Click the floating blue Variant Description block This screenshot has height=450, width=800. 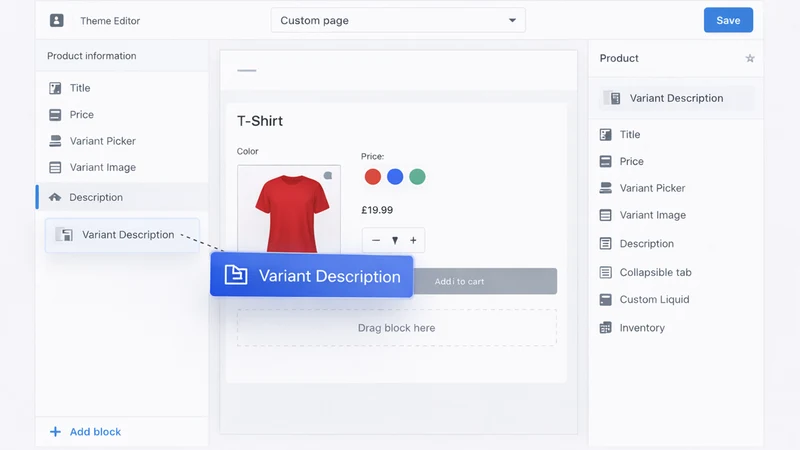pos(311,276)
